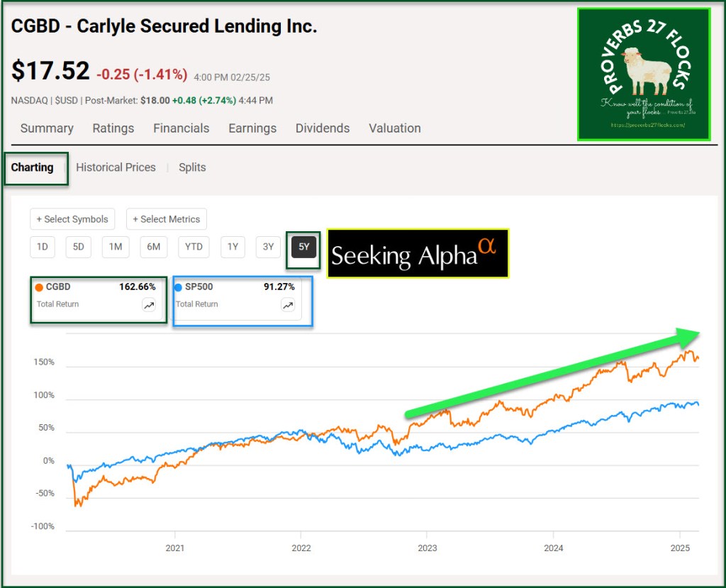Open the Select Symbols dropdown

tap(72, 219)
